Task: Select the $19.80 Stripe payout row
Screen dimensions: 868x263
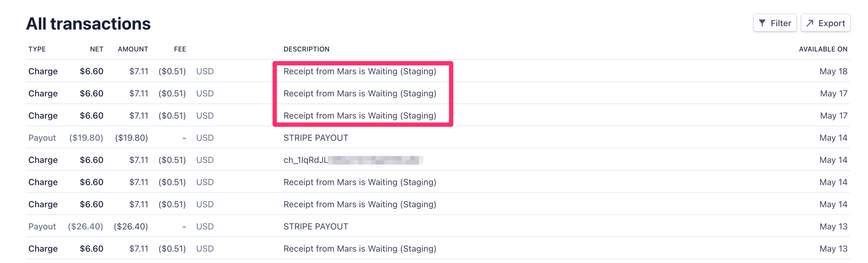Action: click(438, 138)
